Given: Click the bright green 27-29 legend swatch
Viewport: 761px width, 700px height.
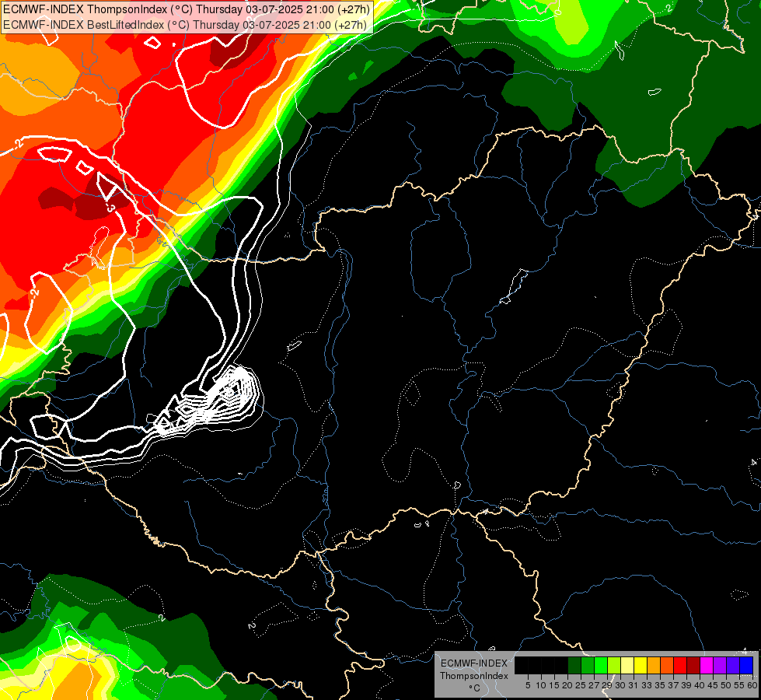Looking at the screenshot, I should coord(601,665).
